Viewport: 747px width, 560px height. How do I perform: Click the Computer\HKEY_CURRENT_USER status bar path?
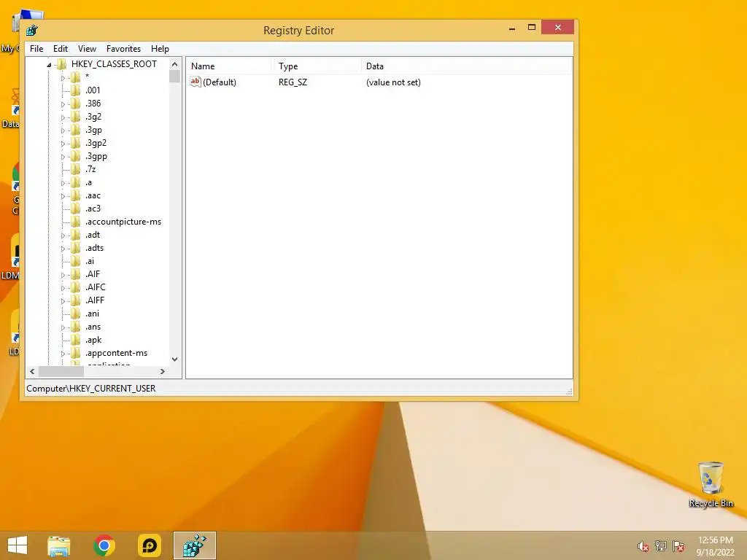click(x=91, y=389)
